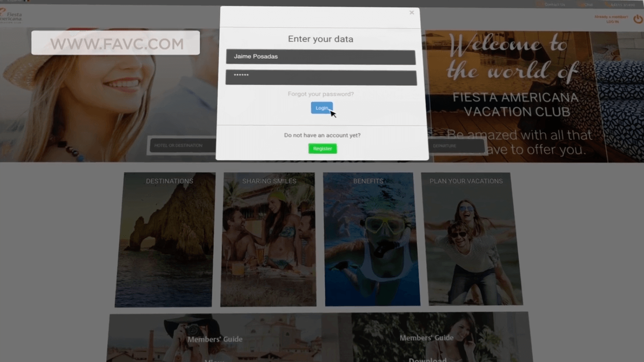Open the Sharing Smiles tile
Screen dimensions: 644x362
(269, 239)
